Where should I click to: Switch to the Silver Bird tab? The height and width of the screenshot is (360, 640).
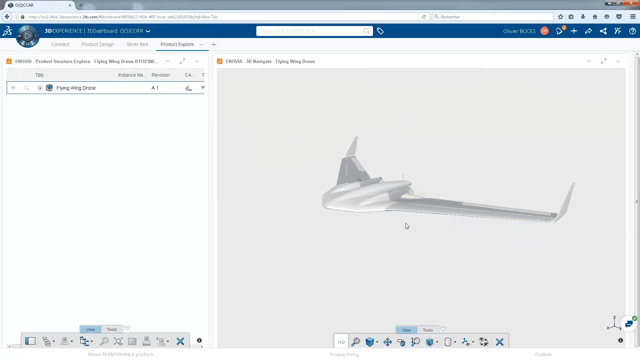137,44
